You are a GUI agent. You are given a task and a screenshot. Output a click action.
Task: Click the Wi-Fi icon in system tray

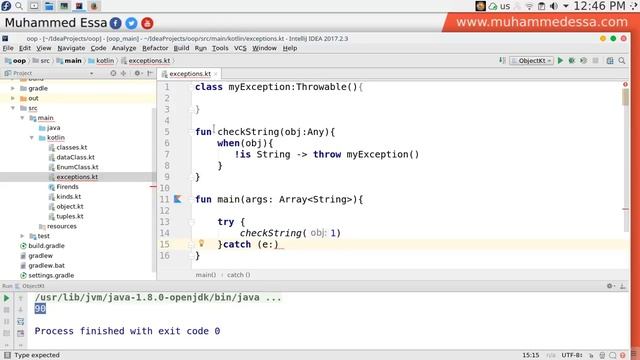coord(529,6)
